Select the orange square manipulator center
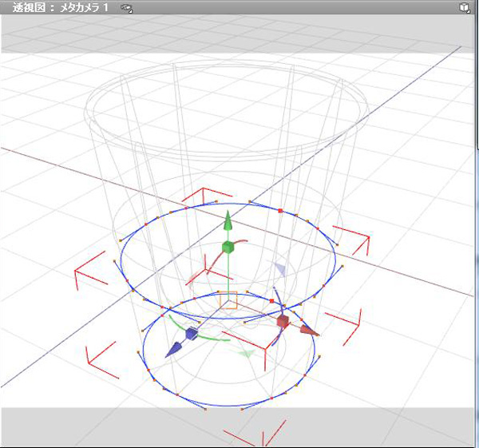 [228, 300]
